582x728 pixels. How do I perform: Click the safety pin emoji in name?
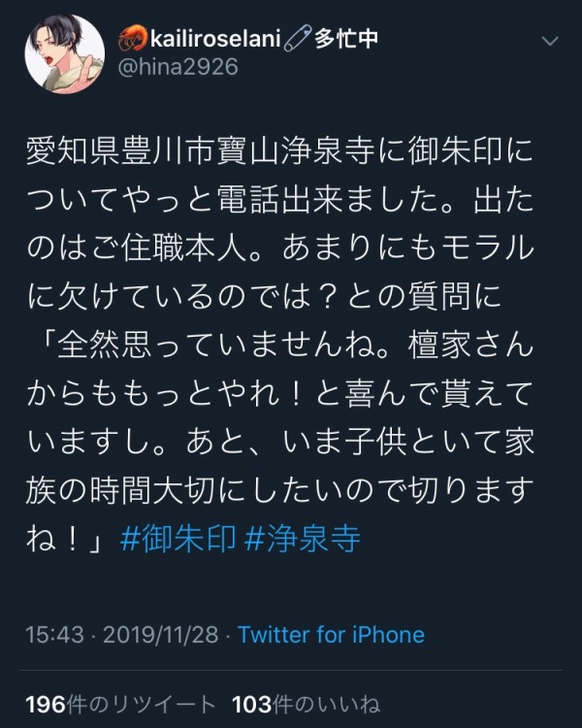pyautogui.click(x=297, y=39)
